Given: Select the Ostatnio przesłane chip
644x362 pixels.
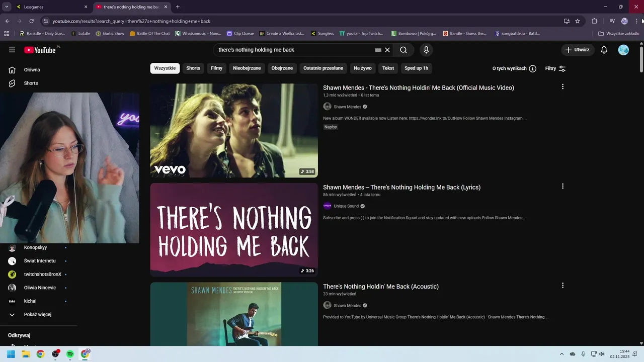Looking at the screenshot, I should (323, 68).
